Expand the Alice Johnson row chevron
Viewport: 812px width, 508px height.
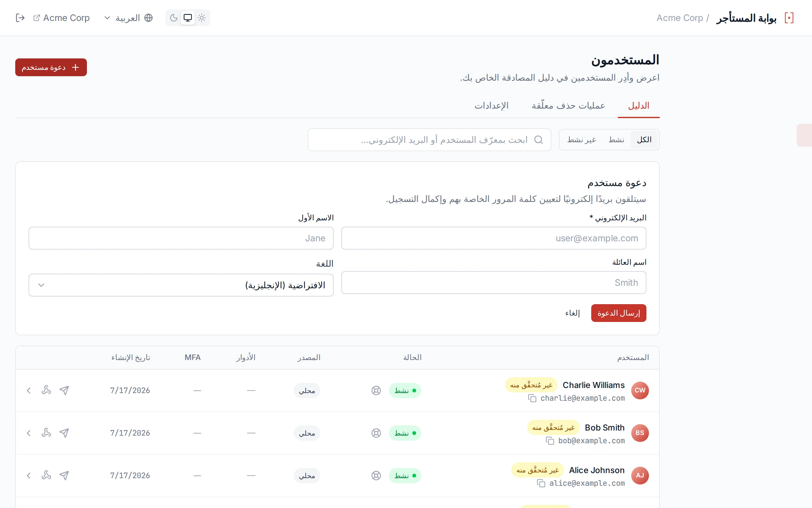[x=29, y=476]
